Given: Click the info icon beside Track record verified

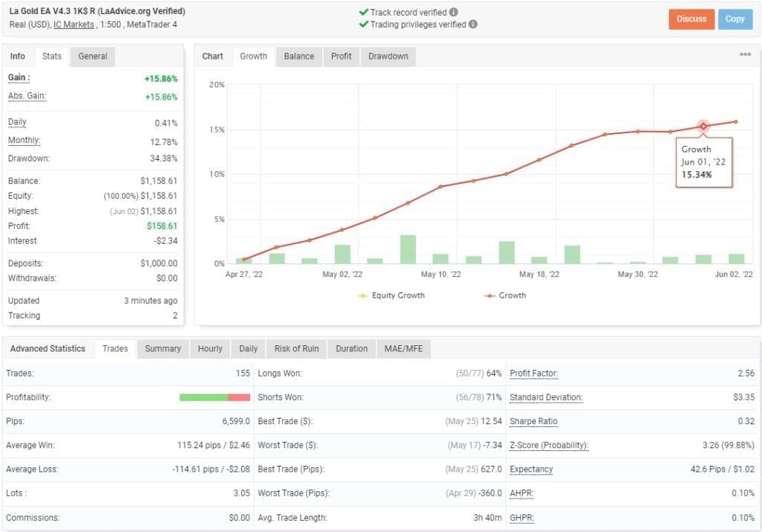Looking at the screenshot, I should [454, 13].
